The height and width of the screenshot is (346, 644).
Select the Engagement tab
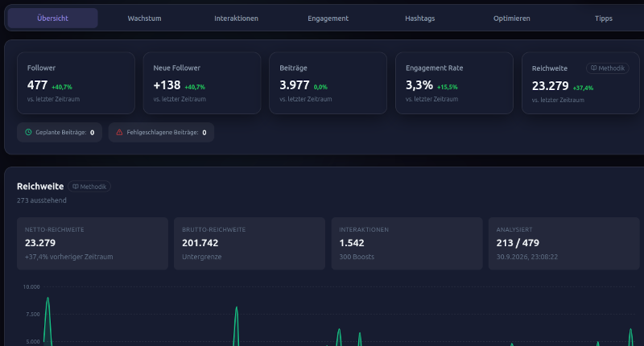click(328, 18)
